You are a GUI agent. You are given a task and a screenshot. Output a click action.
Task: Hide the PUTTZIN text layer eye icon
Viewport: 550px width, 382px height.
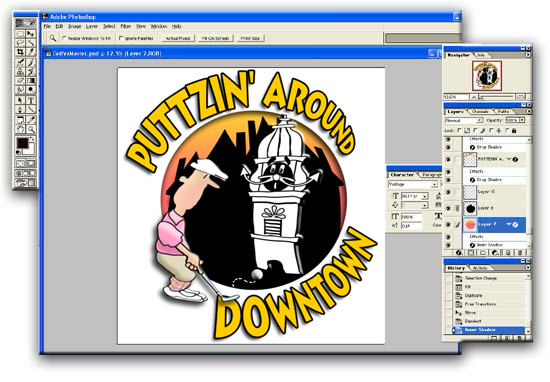click(448, 159)
